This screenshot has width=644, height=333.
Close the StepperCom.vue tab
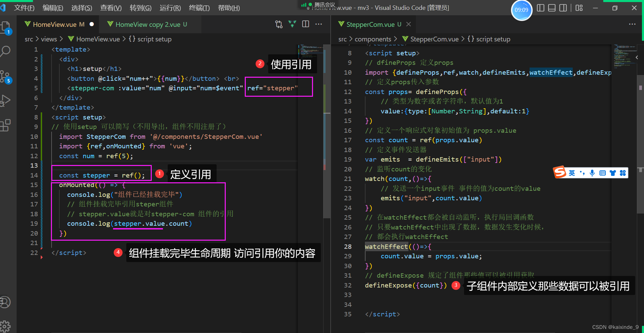coord(409,24)
